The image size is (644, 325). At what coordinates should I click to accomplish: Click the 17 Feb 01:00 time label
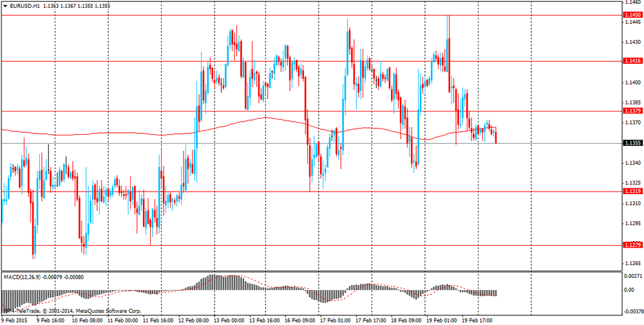pos(334,319)
